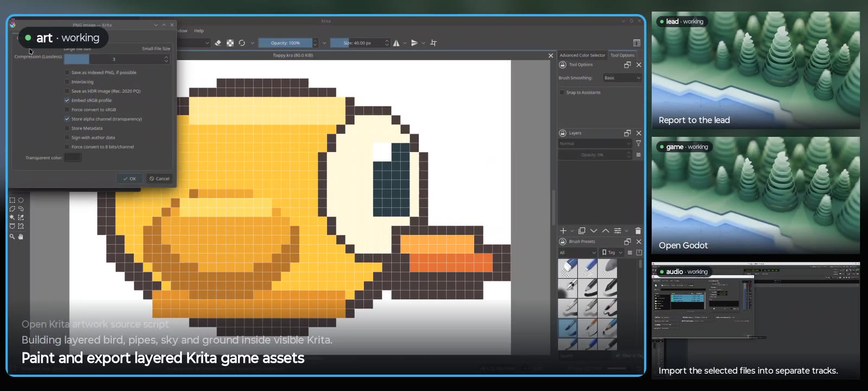Screen dimensions: 868x391
Task: Select the zoom magnifier tool
Action: (12, 237)
